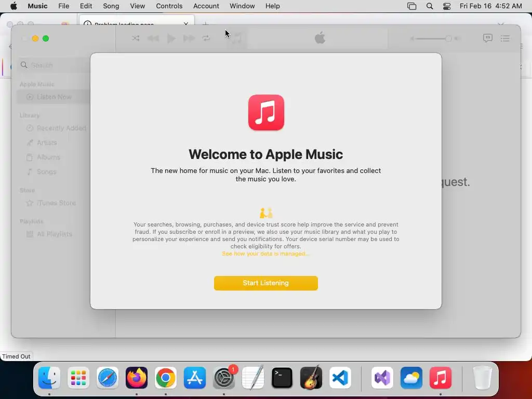Click the Start Listening button
The width and height of the screenshot is (532, 399).
tap(265, 283)
